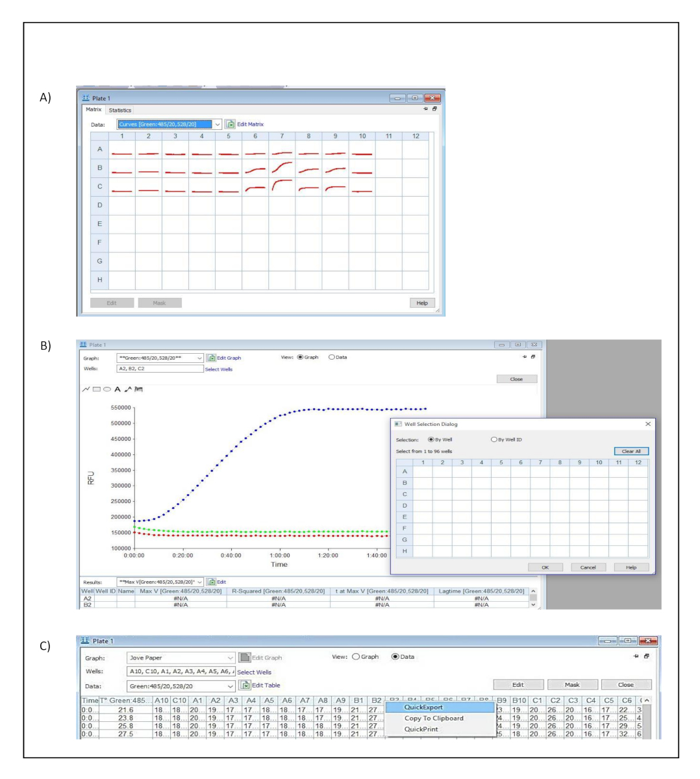Select the Data view radio button in panel B
Viewport: 700px width, 779px height.
click(x=332, y=357)
